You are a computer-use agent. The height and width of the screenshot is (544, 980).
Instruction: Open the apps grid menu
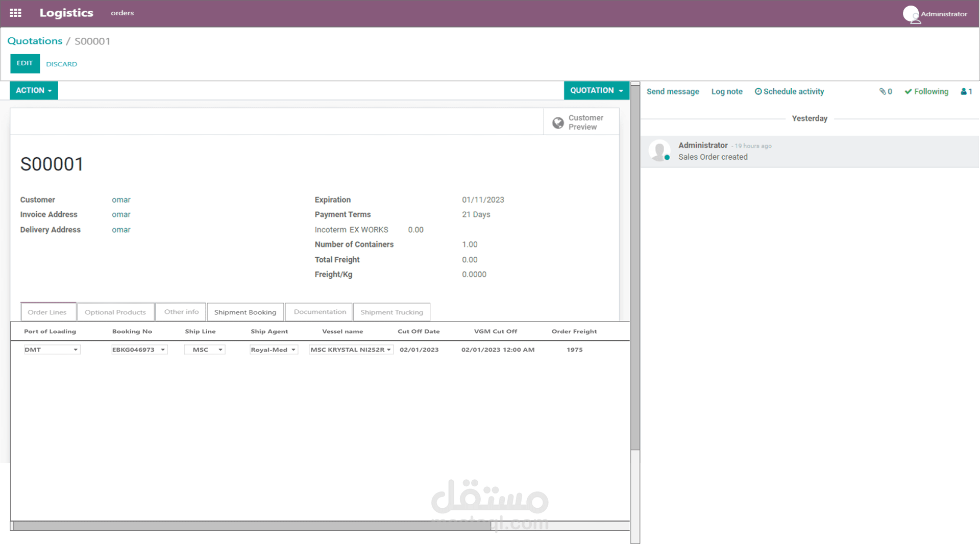tap(15, 13)
